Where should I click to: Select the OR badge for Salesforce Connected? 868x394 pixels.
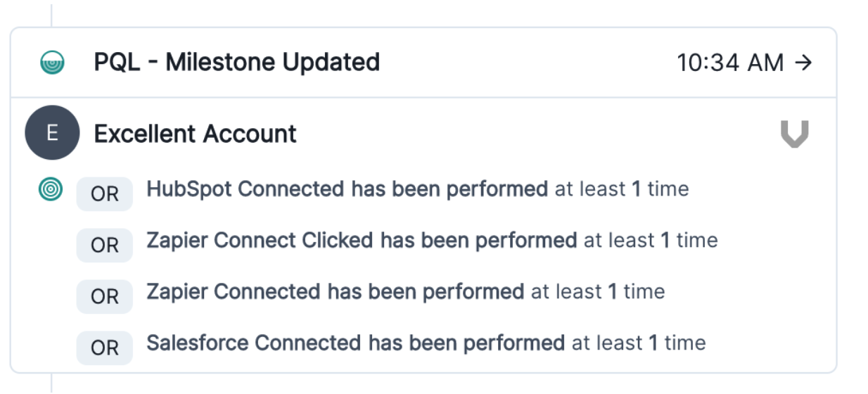tap(105, 348)
